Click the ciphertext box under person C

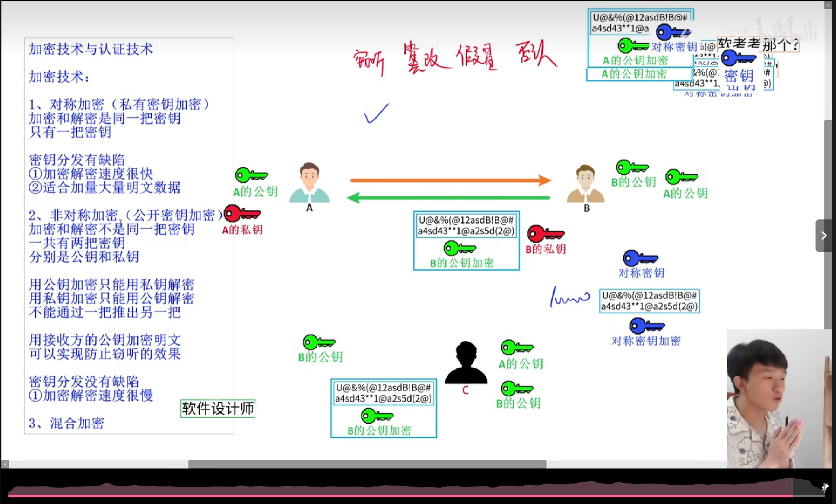[x=383, y=408]
